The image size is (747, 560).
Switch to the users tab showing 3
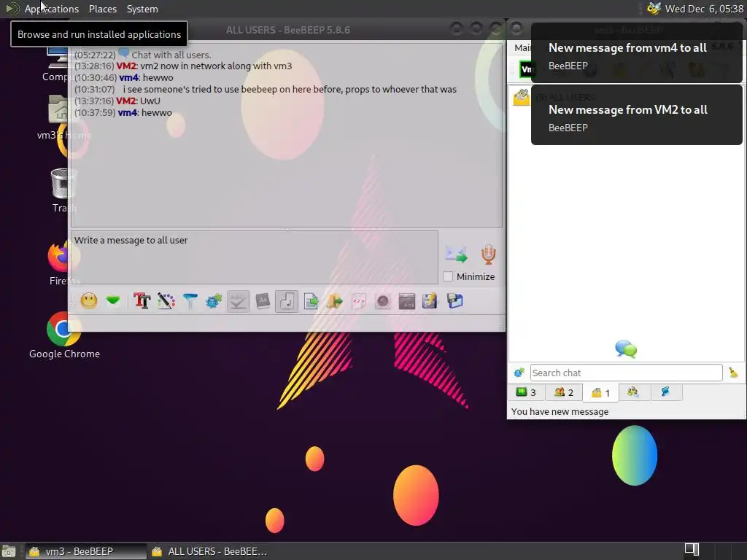(x=526, y=392)
